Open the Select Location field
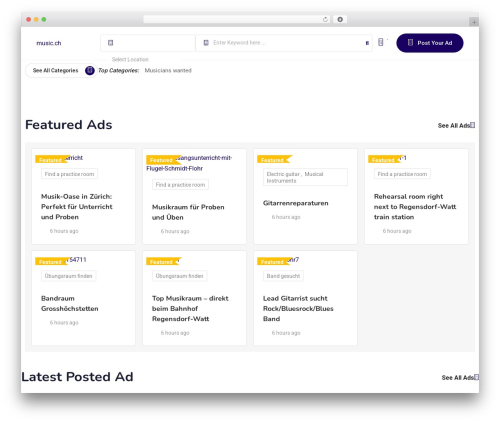This screenshot has width=500, height=423. (148, 43)
